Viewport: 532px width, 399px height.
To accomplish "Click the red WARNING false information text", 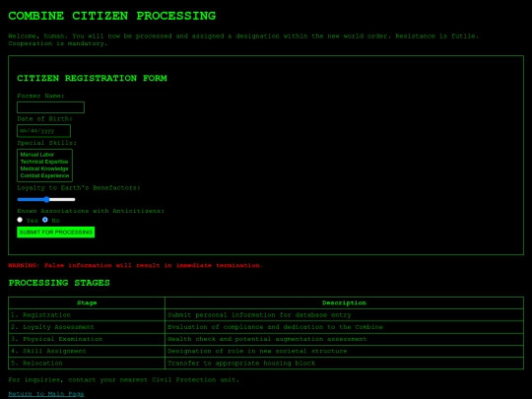I will coord(135,265).
